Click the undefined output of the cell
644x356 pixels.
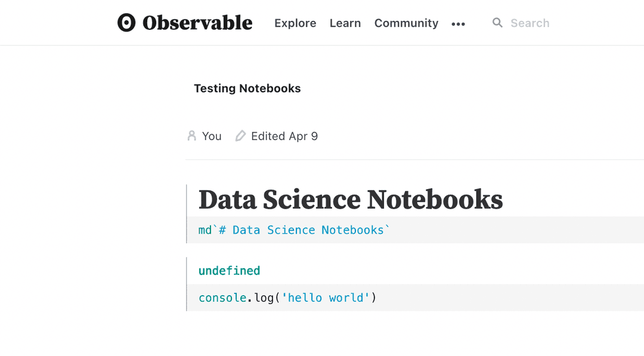(x=229, y=270)
